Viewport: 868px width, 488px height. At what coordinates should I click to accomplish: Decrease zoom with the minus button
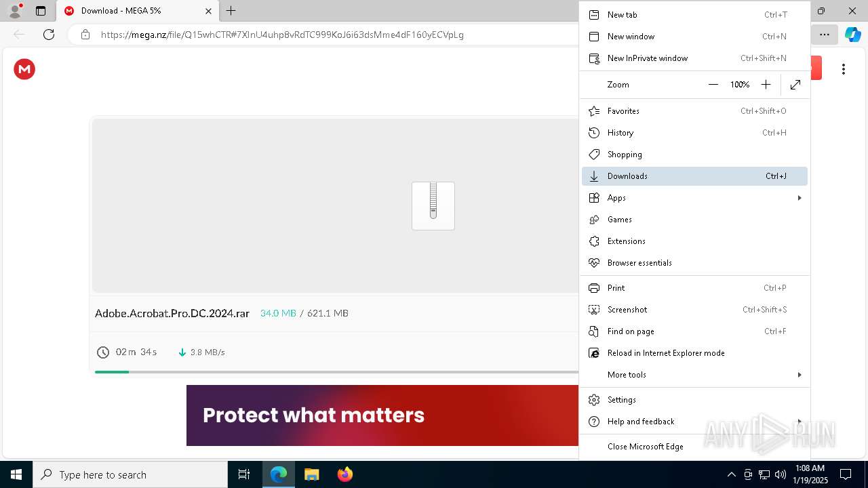tap(713, 85)
